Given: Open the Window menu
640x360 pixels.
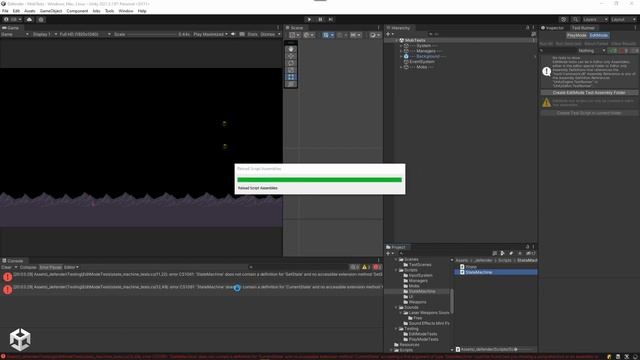Looking at the screenshot, I should (126, 11).
